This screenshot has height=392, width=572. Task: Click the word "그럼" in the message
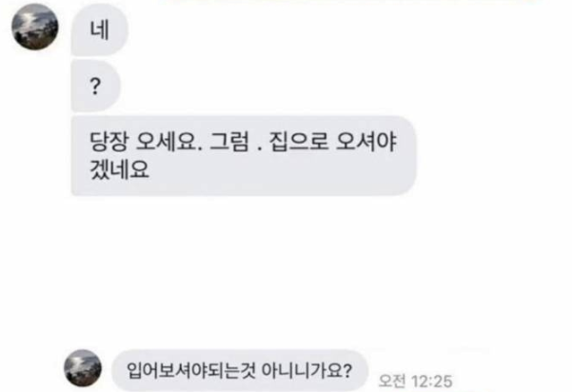point(229,141)
